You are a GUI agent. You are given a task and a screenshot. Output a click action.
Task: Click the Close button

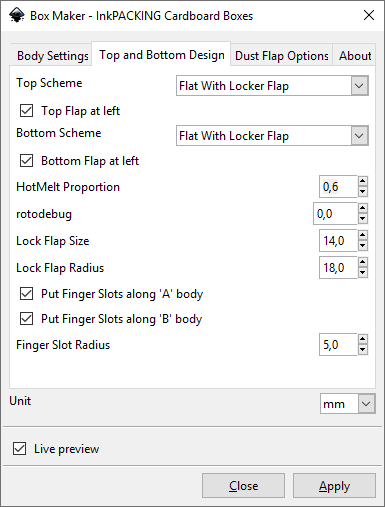point(243,486)
